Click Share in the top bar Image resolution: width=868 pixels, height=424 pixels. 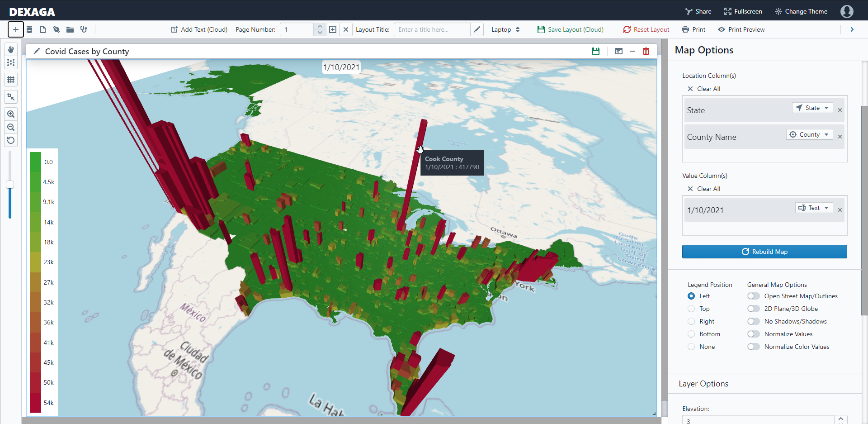(698, 11)
